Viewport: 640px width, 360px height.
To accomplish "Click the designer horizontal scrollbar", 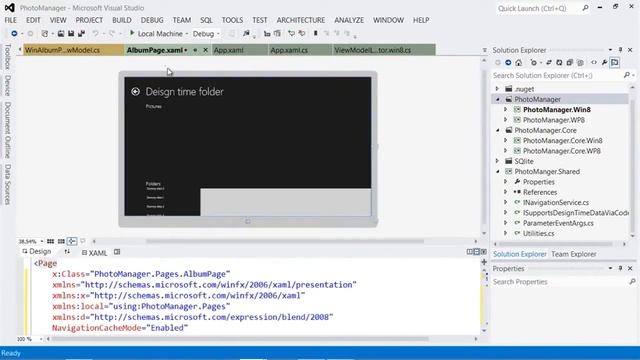I will tap(284, 241).
